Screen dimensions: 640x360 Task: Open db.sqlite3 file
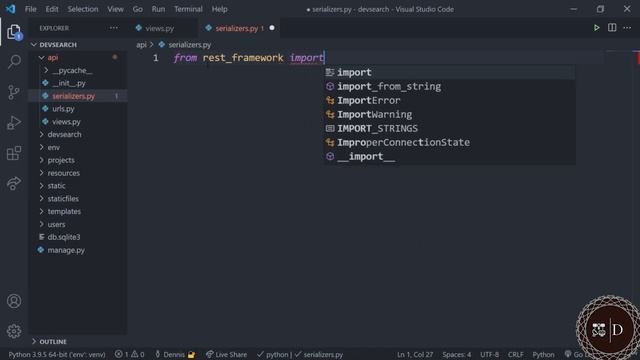pyautogui.click(x=78, y=237)
